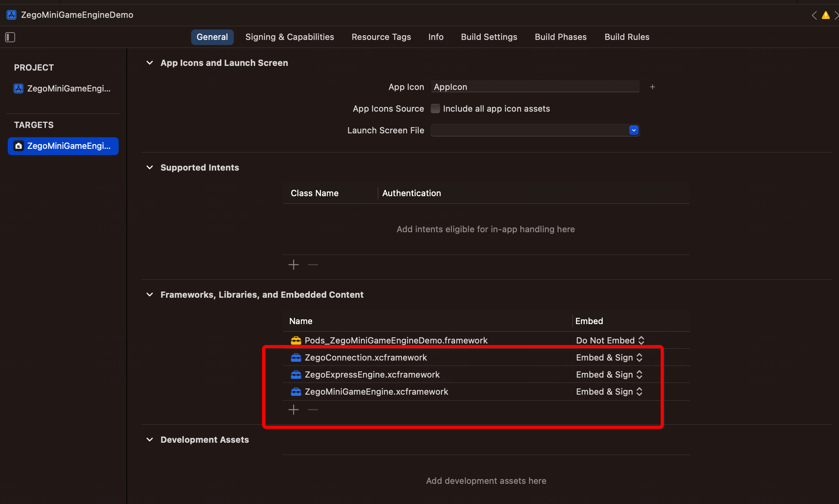Viewport: 839px width, 504px height.
Task: Click the plus icon next to App Icon field
Action: tap(653, 87)
